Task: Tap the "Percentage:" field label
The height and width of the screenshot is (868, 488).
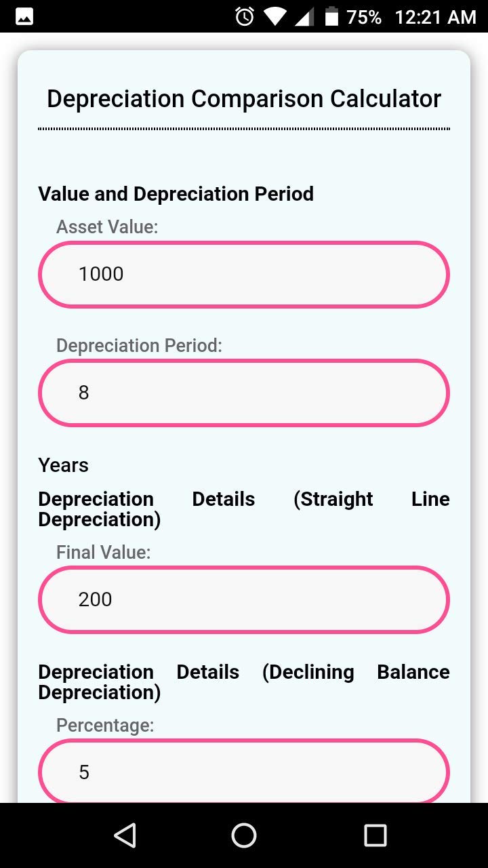Action: (105, 726)
